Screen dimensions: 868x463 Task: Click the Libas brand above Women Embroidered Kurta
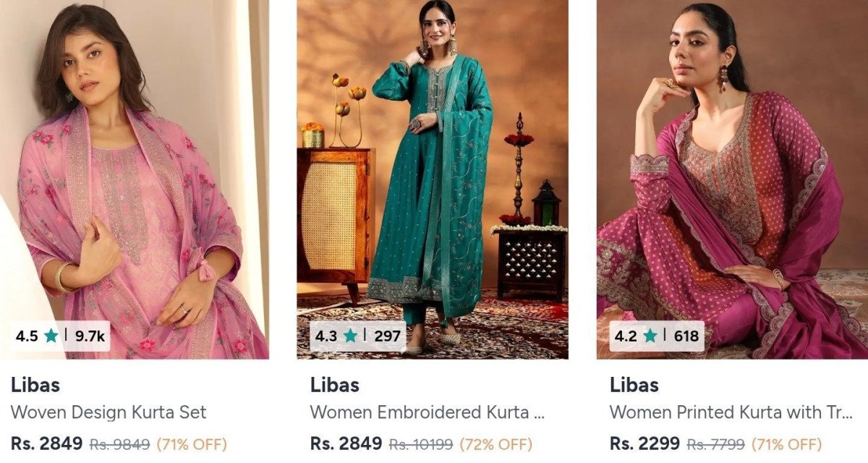[335, 385]
